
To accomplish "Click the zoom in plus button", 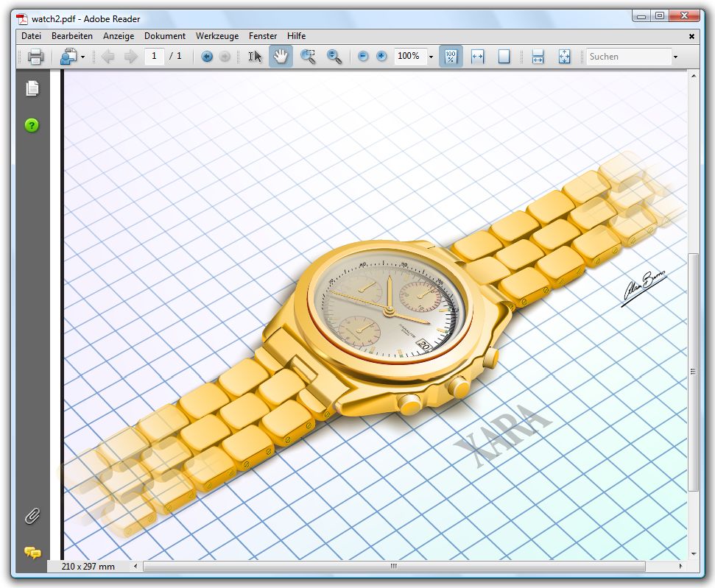I will tap(381, 57).
